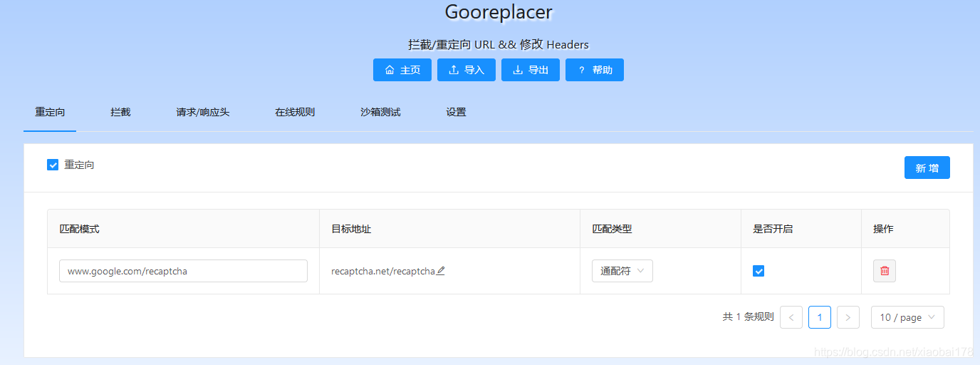The image size is (980, 365).
Task: Select page 1 in pagination
Action: click(x=820, y=317)
